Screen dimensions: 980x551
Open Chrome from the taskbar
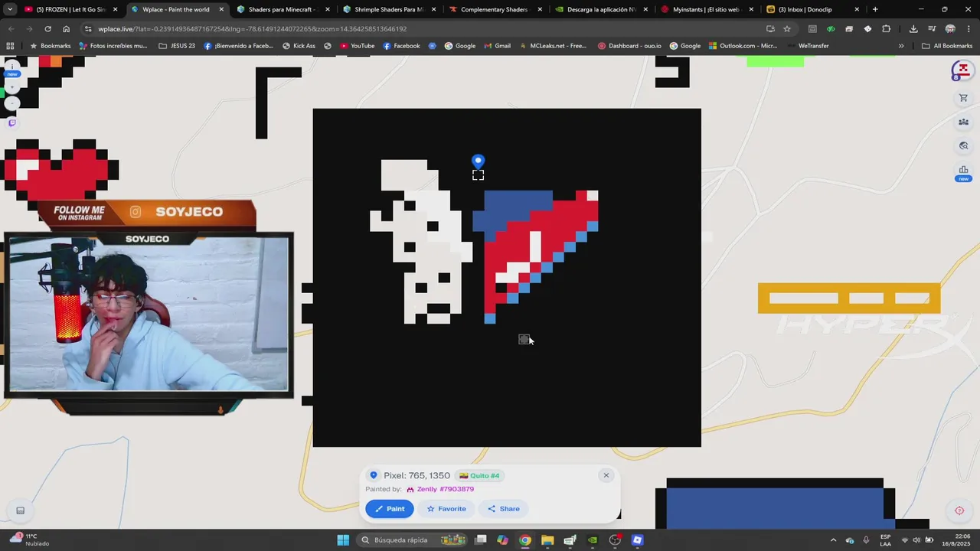(525, 540)
